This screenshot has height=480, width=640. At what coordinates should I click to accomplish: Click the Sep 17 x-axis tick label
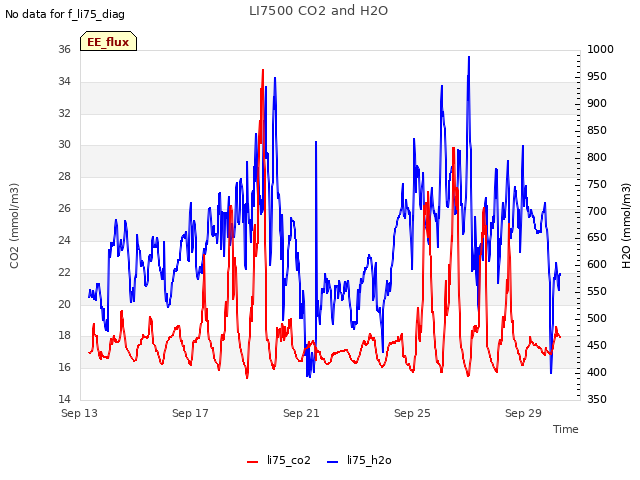(x=190, y=413)
